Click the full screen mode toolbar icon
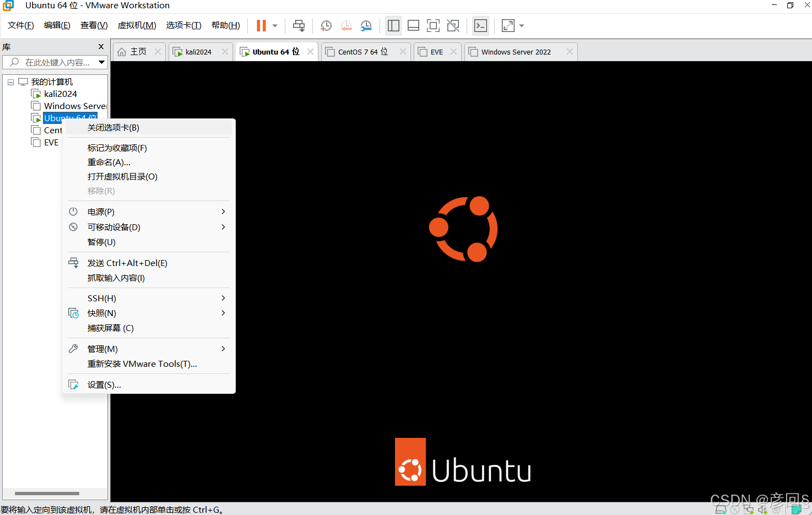Image resolution: width=812 pixels, height=515 pixels. point(433,26)
